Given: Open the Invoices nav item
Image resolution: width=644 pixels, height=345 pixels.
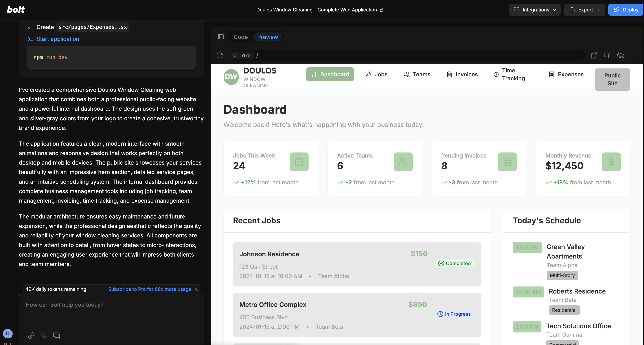Looking at the screenshot, I should point(462,75).
